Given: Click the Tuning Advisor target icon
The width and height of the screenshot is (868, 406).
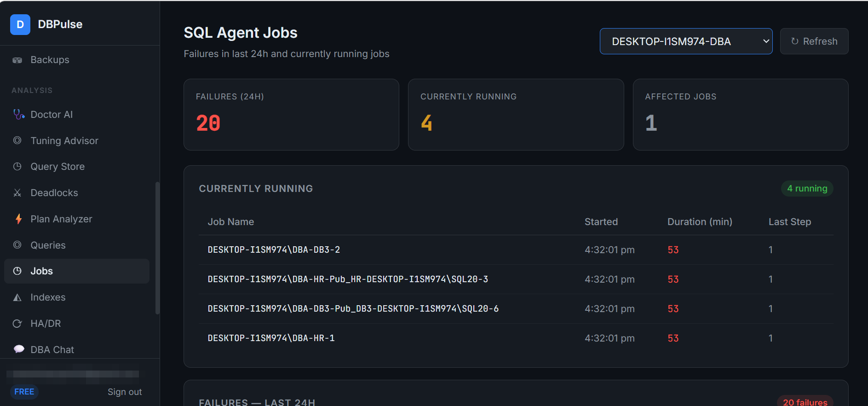Looking at the screenshot, I should pyautogui.click(x=17, y=140).
